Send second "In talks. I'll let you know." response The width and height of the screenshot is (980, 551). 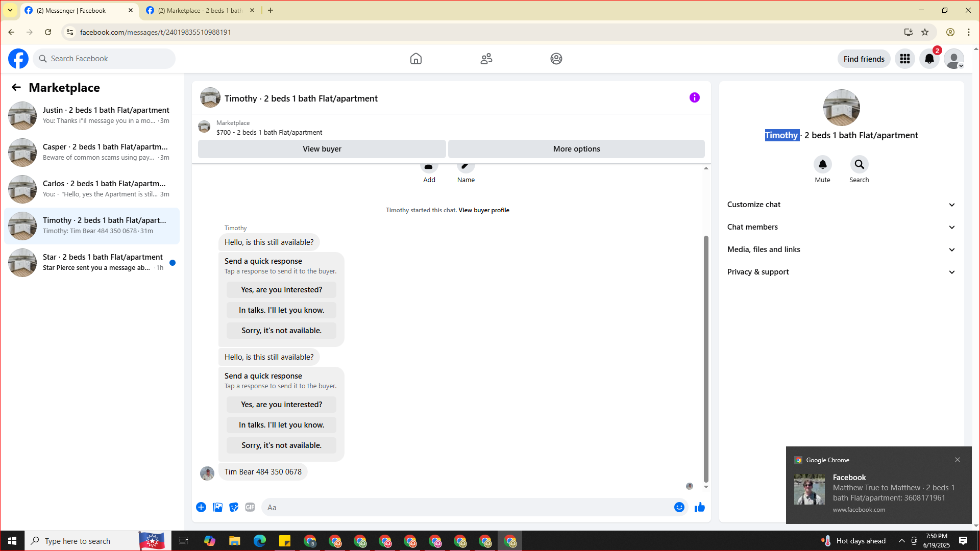click(x=282, y=425)
